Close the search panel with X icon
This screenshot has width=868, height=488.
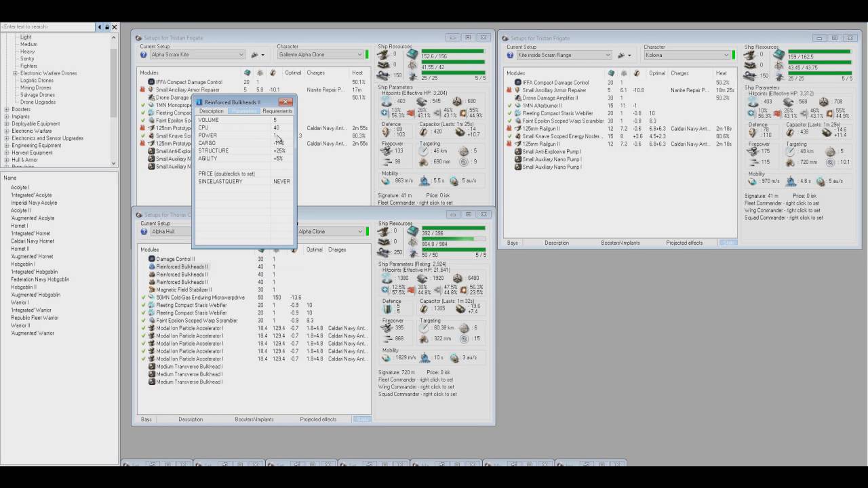click(115, 27)
